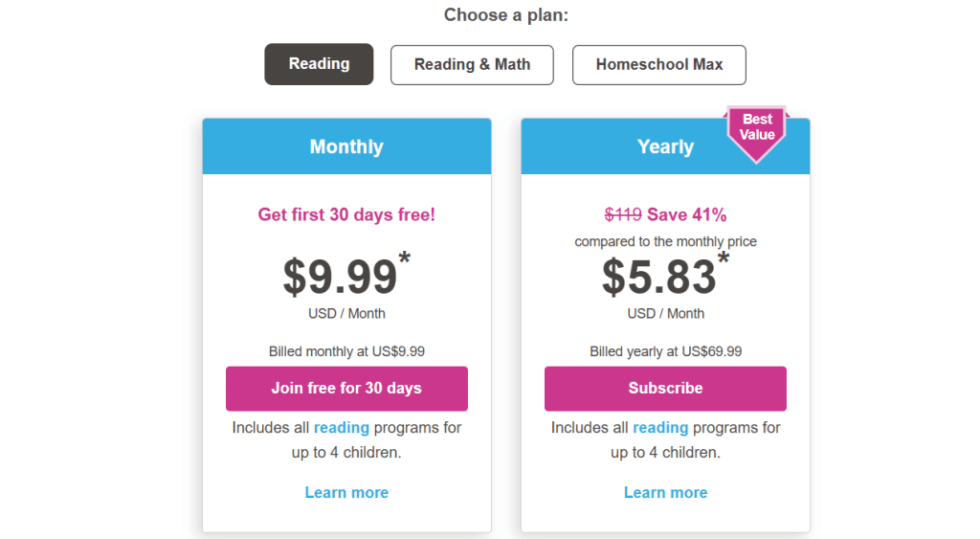Click the Billed yearly at US$69.99 note
Viewport: 980px width, 539px height.
click(x=665, y=351)
